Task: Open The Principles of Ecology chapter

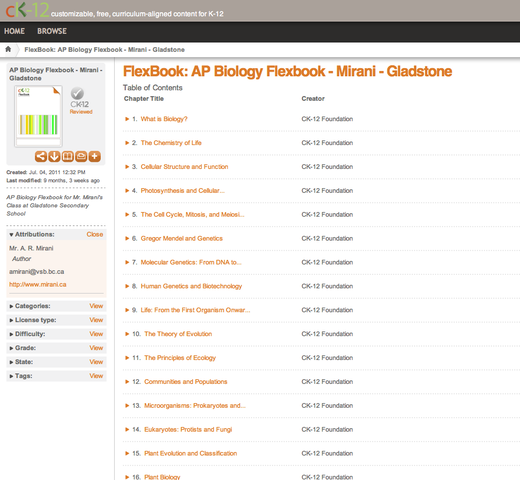Action: 180,358
